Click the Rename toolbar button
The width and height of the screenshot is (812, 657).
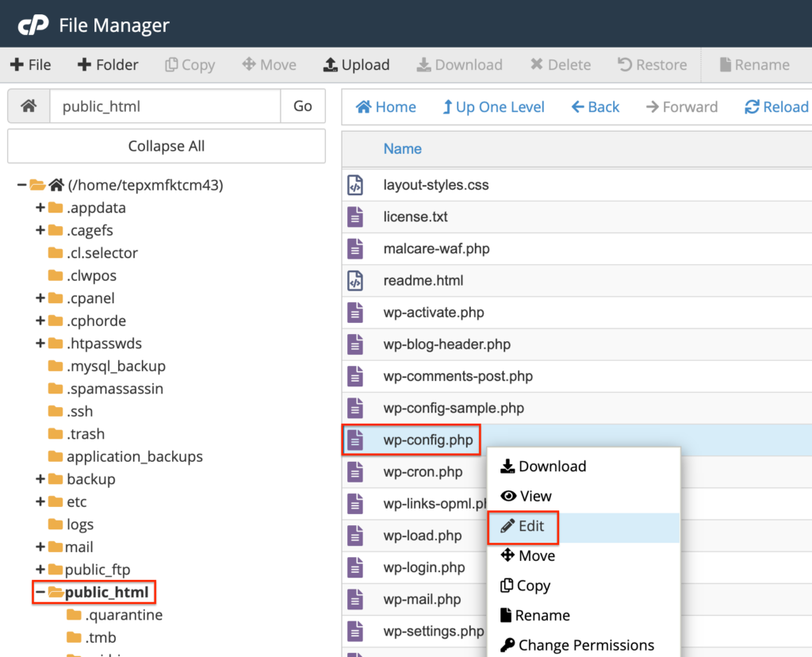(x=755, y=65)
